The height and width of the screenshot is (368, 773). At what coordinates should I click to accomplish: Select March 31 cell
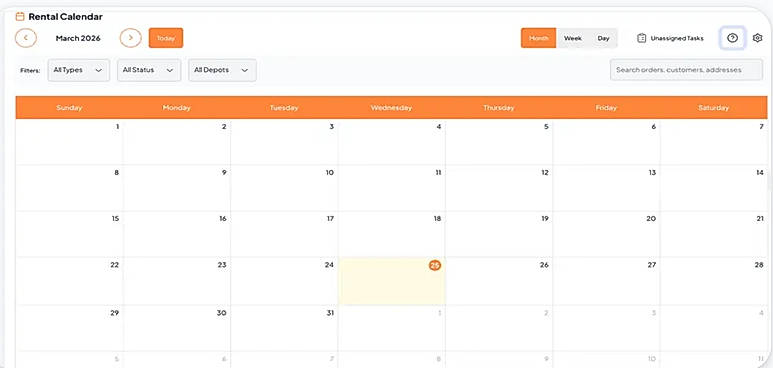pyautogui.click(x=284, y=328)
